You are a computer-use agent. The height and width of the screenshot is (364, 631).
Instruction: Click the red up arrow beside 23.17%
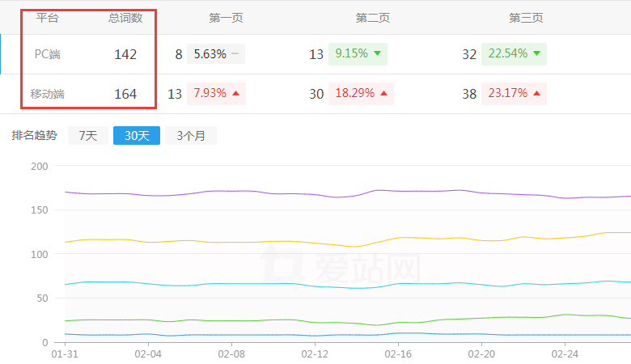tap(536, 94)
